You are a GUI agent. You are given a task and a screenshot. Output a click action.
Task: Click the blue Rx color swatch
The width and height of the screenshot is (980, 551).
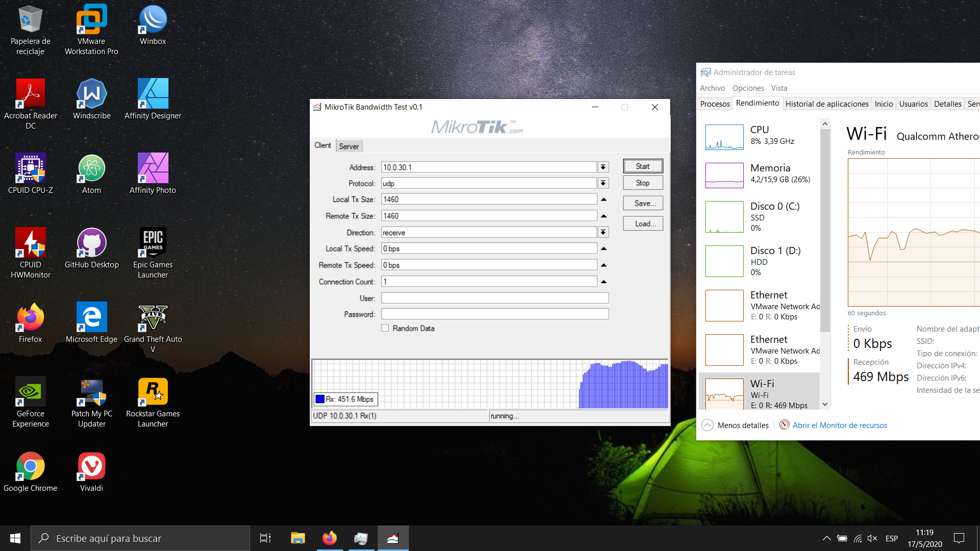point(320,399)
